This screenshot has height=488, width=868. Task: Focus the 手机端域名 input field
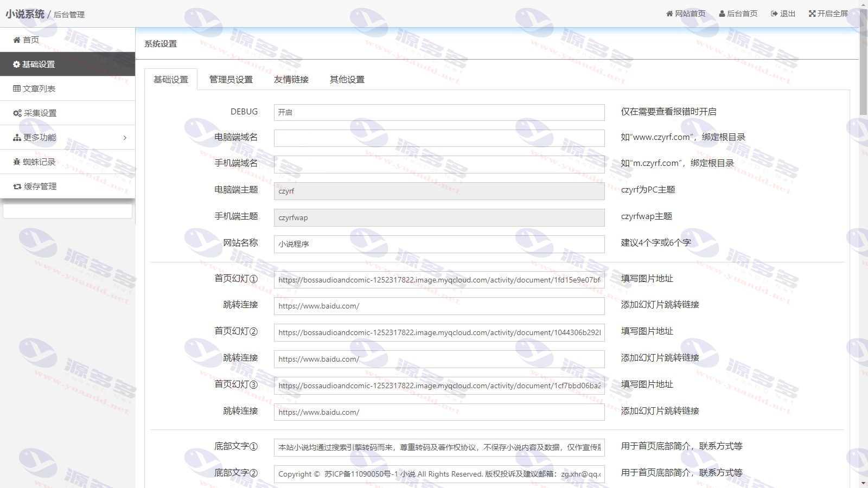[439, 164]
